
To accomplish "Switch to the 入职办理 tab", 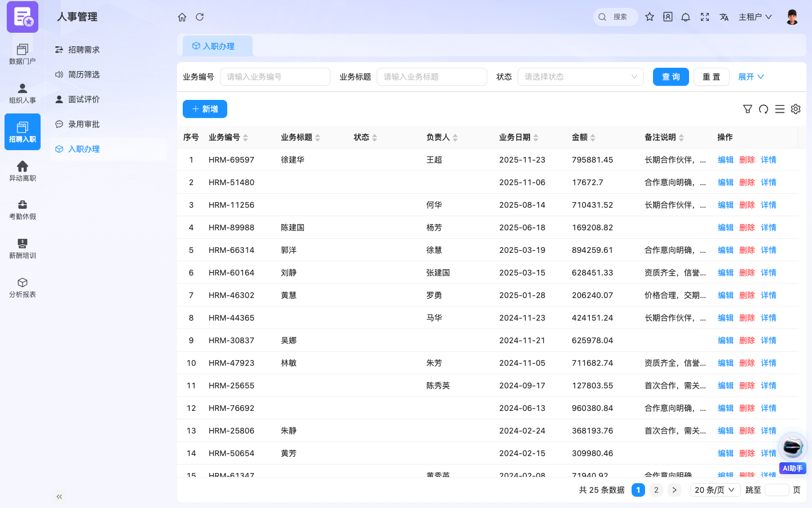I will click(218, 46).
